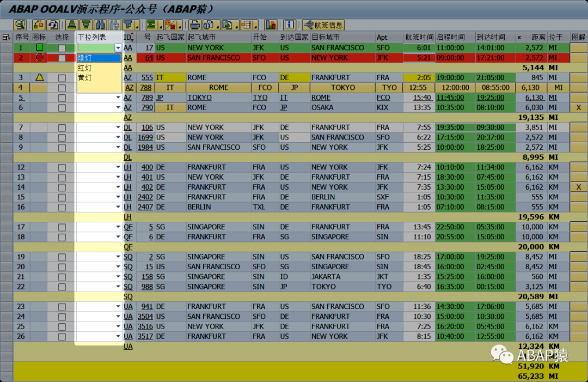This screenshot has height=382, width=588.
Task: Click the TOKYO link in row 5
Action: tap(199, 98)
